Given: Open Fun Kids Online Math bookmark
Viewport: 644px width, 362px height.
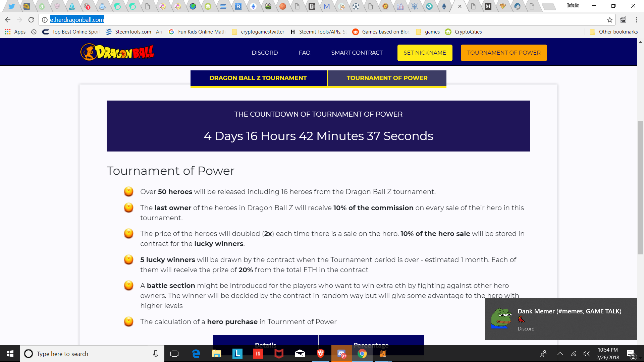Looking at the screenshot, I should (197, 32).
